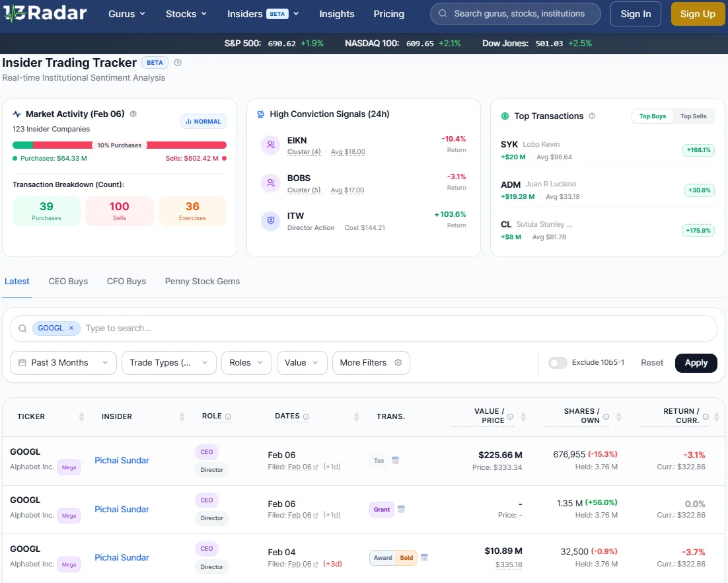Click help icon next to Top Transactions
The width and height of the screenshot is (728, 583).
(592, 116)
